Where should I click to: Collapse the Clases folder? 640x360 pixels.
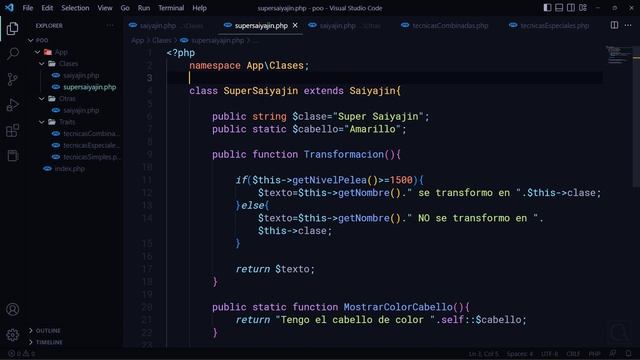pos(42,64)
